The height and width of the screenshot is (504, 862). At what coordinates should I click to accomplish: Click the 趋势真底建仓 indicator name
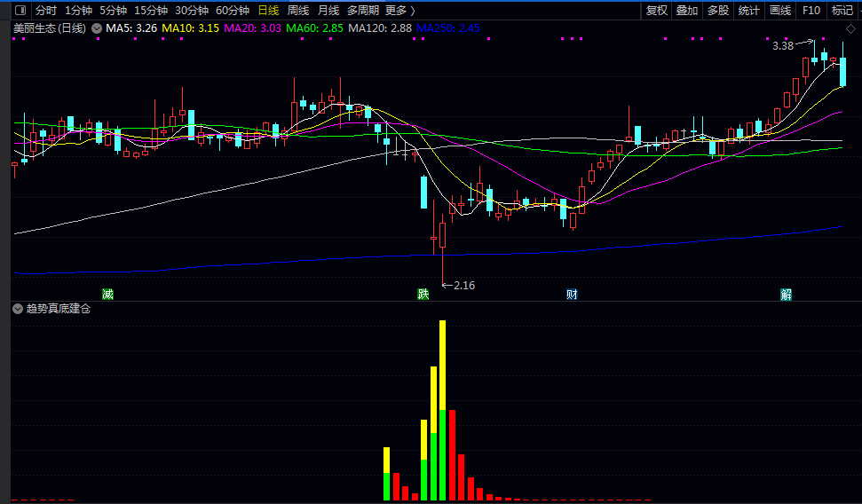tap(59, 309)
